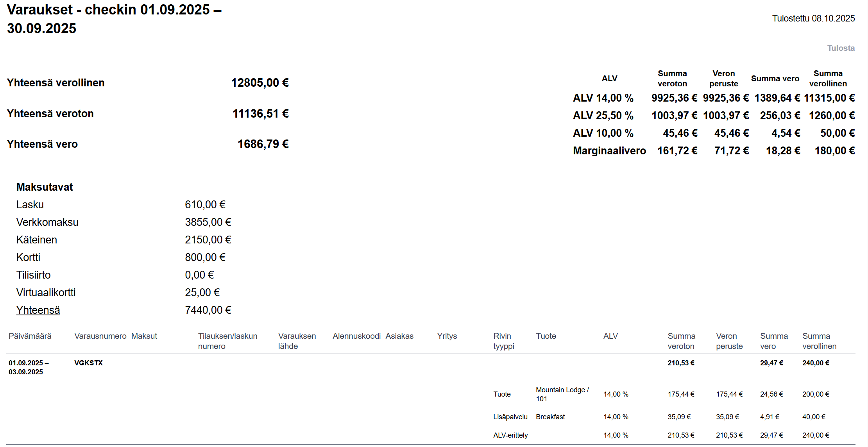Click the Marginaalivero row label
This screenshot has height=447, width=868.
click(x=609, y=150)
